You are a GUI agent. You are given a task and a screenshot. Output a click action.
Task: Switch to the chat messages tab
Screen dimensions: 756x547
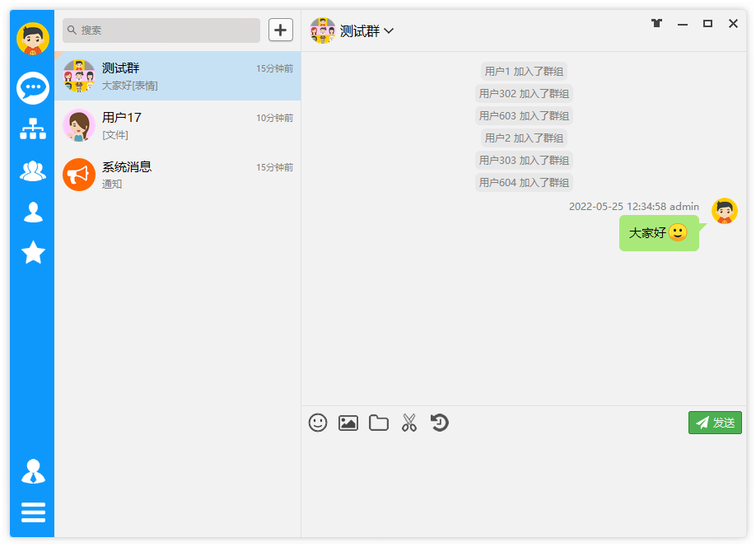[x=33, y=88]
